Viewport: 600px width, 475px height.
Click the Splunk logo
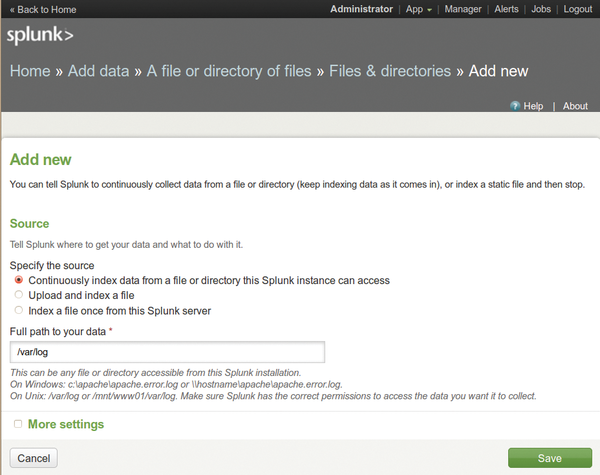tap(40, 35)
